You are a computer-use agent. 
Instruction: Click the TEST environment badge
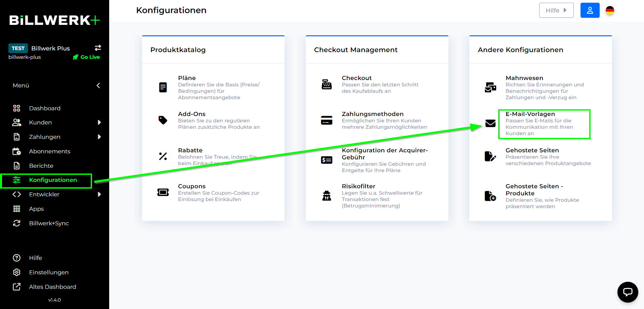coord(18,48)
